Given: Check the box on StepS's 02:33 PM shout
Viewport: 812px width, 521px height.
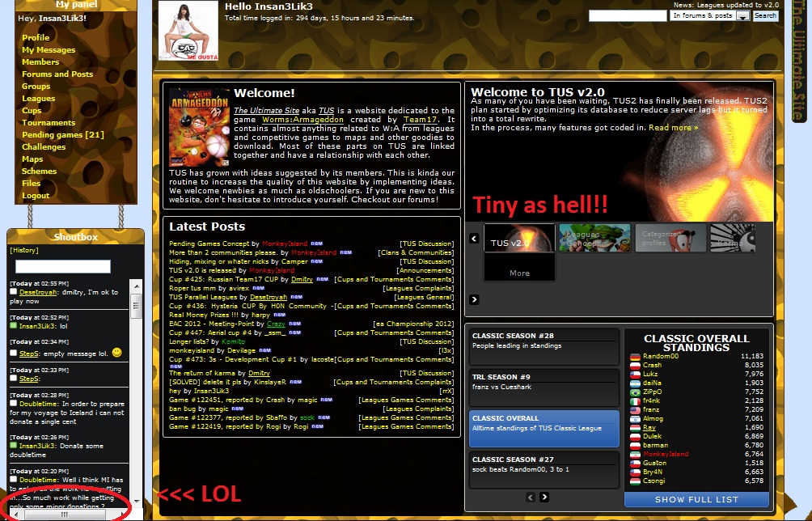Looking at the screenshot, I should coord(14,378).
